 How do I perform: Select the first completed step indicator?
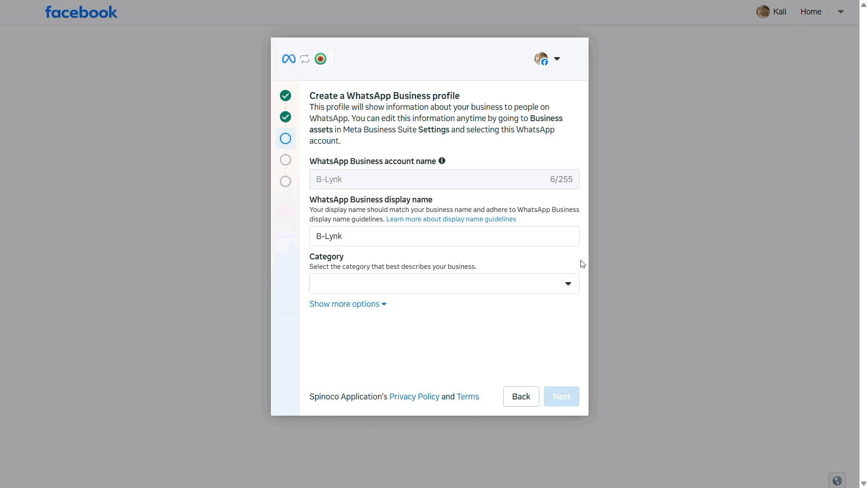coord(285,95)
